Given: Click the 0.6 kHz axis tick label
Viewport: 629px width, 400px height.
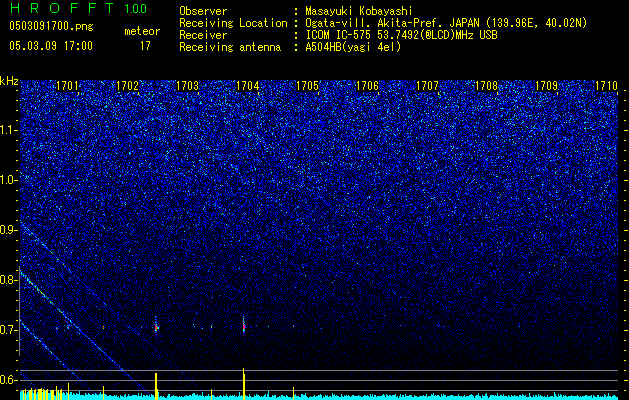Looking at the screenshot, I should 8,380.
